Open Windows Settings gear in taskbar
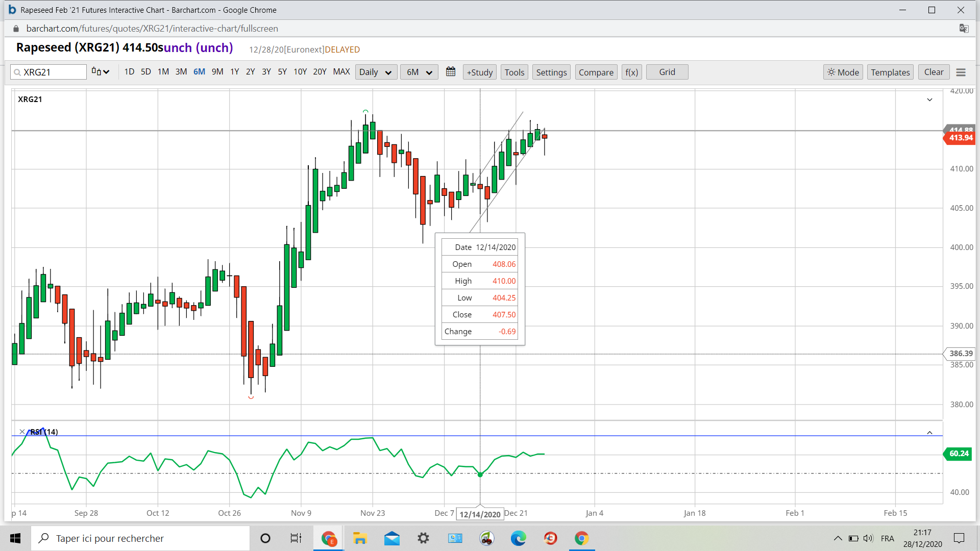 [423, 538]
